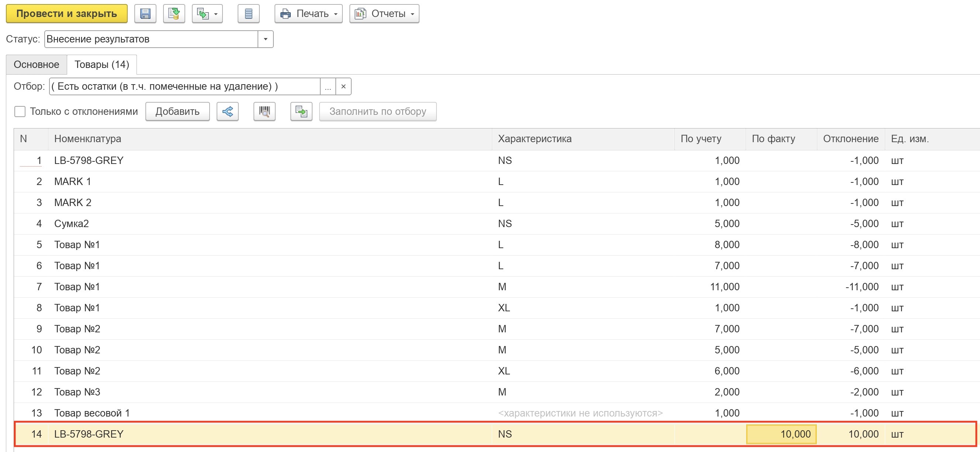
Task: Click the document movements list icon
Action: tap(248, 14)
